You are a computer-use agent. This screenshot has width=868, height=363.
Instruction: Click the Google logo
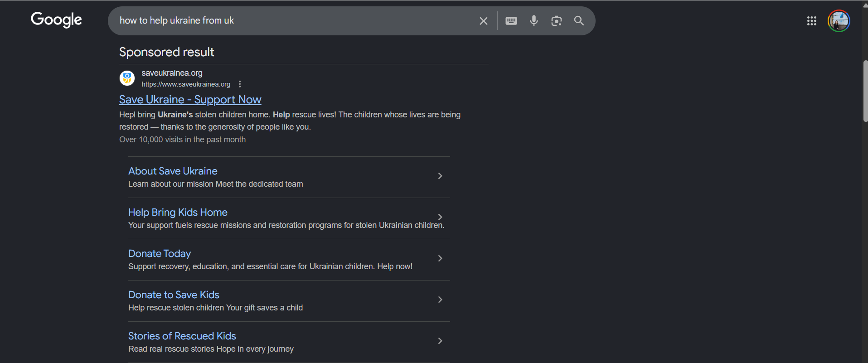tap(56, 20)
